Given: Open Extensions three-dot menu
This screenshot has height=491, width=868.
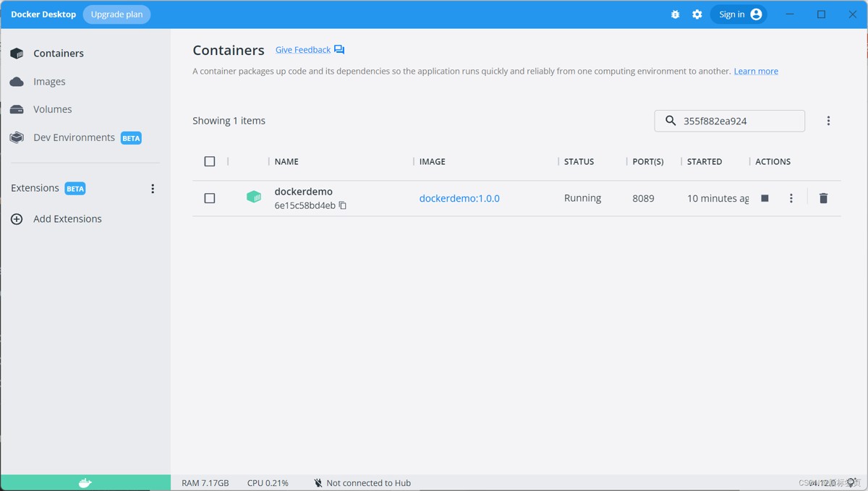Looking at the screenshot, I should [x=153, y=189].
